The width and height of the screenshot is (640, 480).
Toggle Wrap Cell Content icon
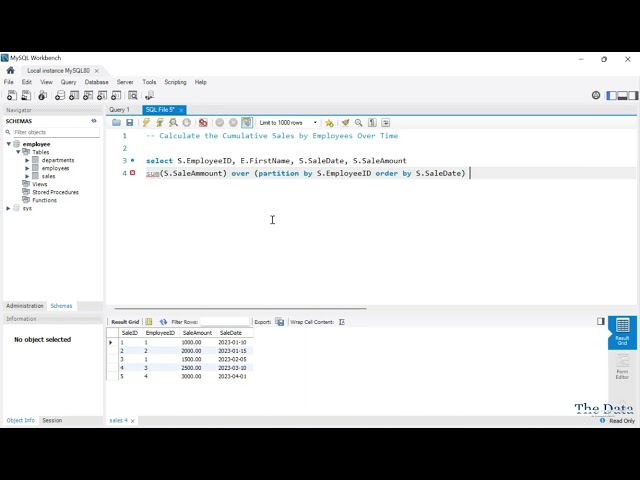pyautogui.click(x=342, y=322)
